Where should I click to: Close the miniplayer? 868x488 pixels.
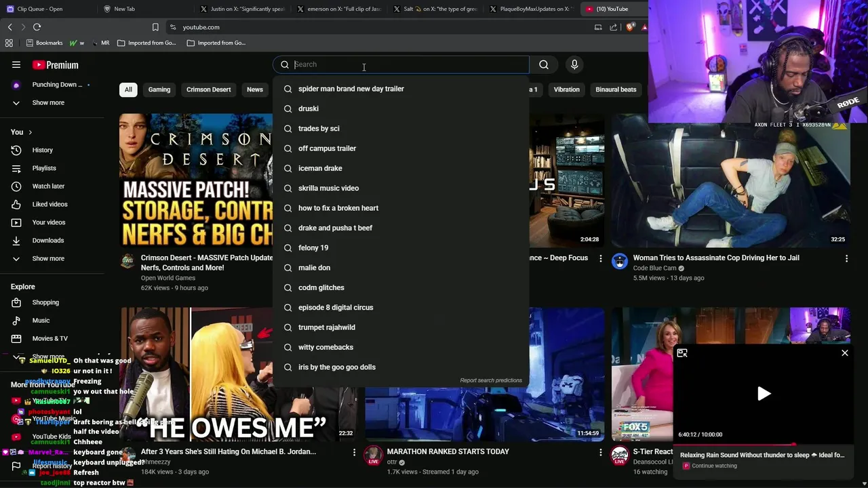[845, 353]
